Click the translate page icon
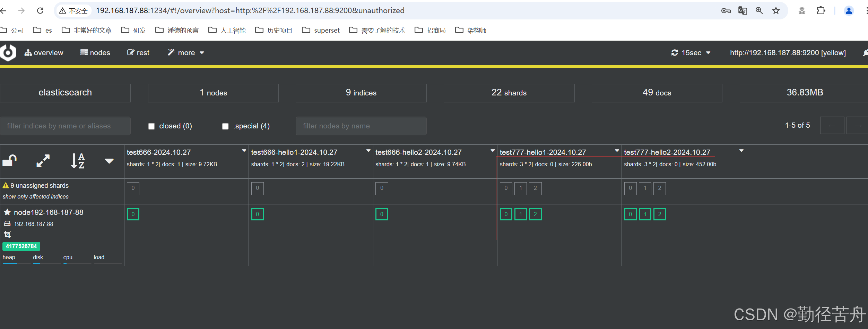 (743, 11)
